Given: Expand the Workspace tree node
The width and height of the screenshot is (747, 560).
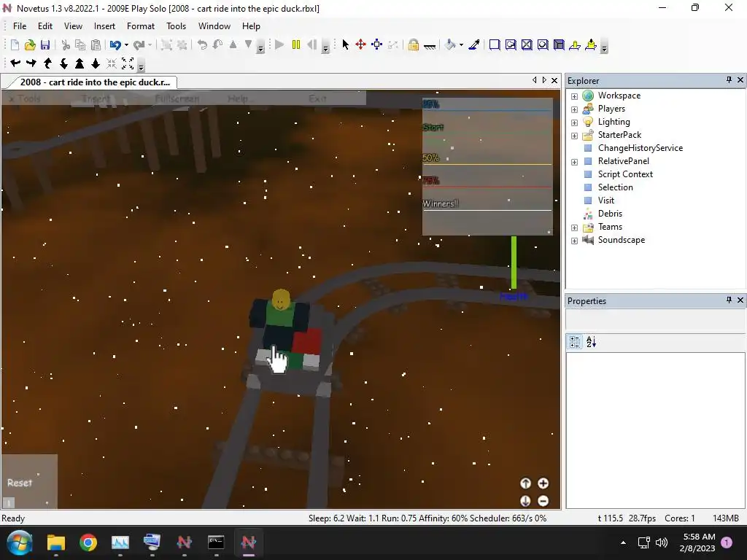Looking at the screenshot, I should [575, 96].
